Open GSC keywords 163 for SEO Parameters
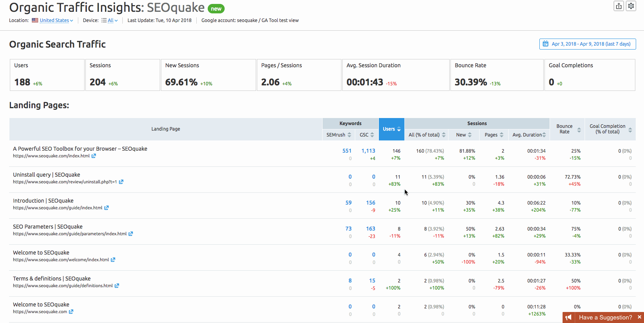This screenshot has width=644, height=323. 371,229
